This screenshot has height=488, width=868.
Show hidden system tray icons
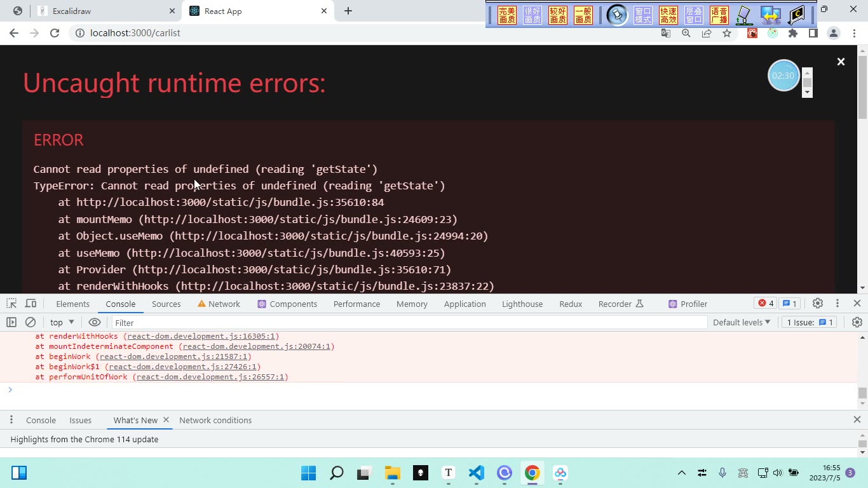tap(682, 473)
